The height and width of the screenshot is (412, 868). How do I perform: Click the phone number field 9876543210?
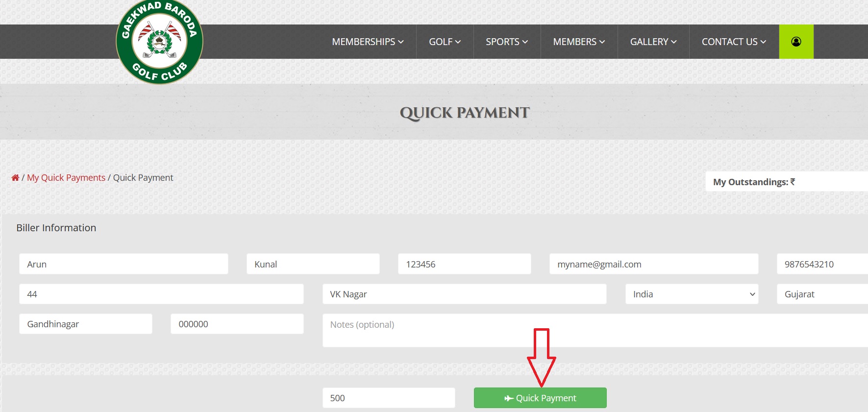[821, 264]
